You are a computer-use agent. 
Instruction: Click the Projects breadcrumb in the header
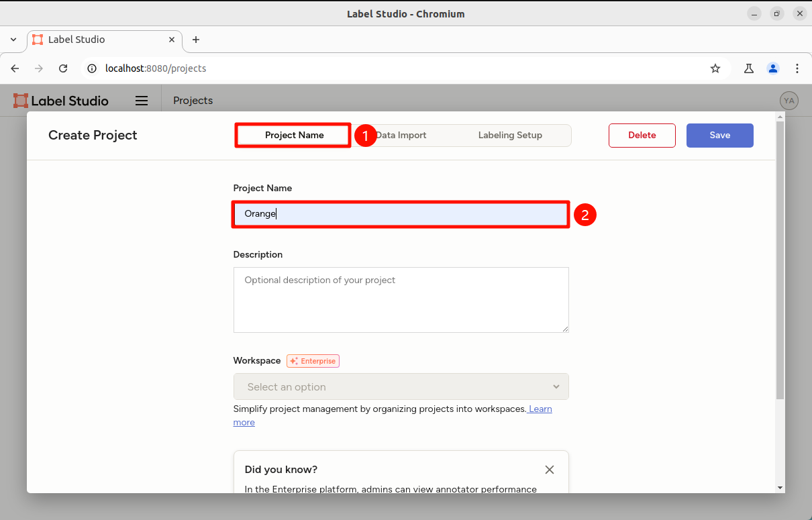pyautogui.click(x=193, y=101)
